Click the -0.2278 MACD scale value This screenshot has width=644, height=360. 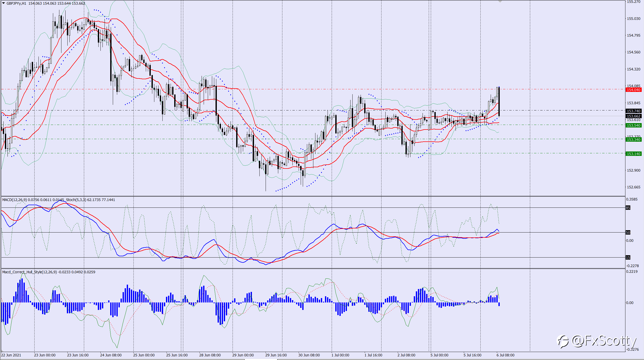pyautogui.click(x=632, y=266)
